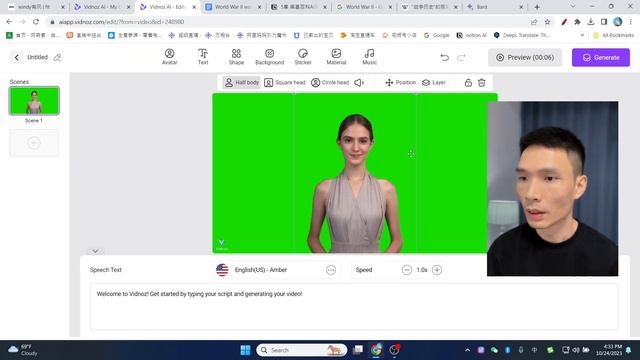Open the Music tool

(369, 57)
